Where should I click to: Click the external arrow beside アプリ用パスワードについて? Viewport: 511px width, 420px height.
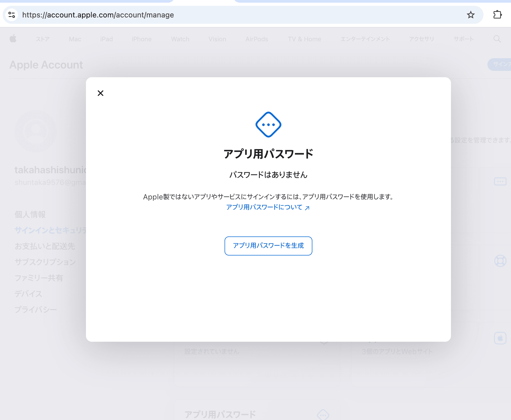[307, 208]
